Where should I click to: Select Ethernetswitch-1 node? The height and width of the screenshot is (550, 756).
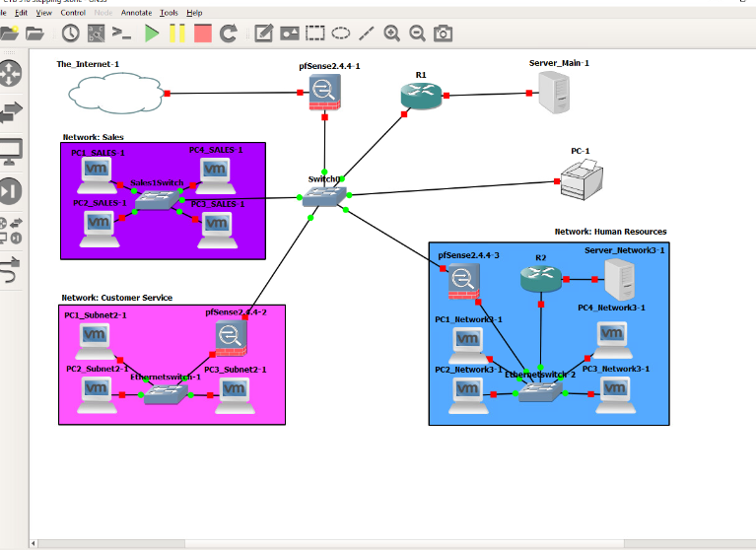click(166, 395)
